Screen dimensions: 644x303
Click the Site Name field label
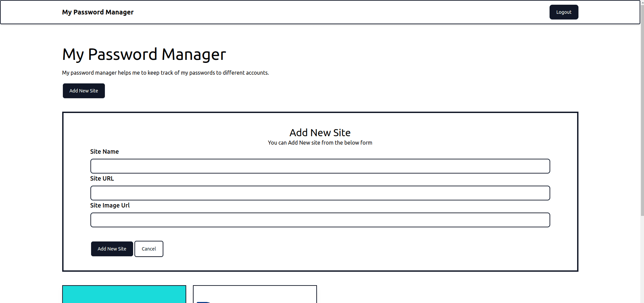click(104, 152)
